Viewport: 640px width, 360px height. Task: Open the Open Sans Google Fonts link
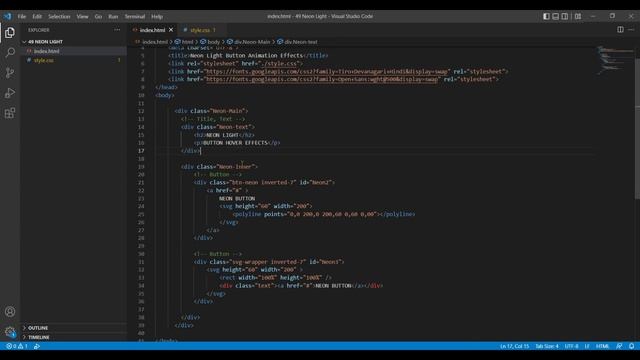[322, 79]
